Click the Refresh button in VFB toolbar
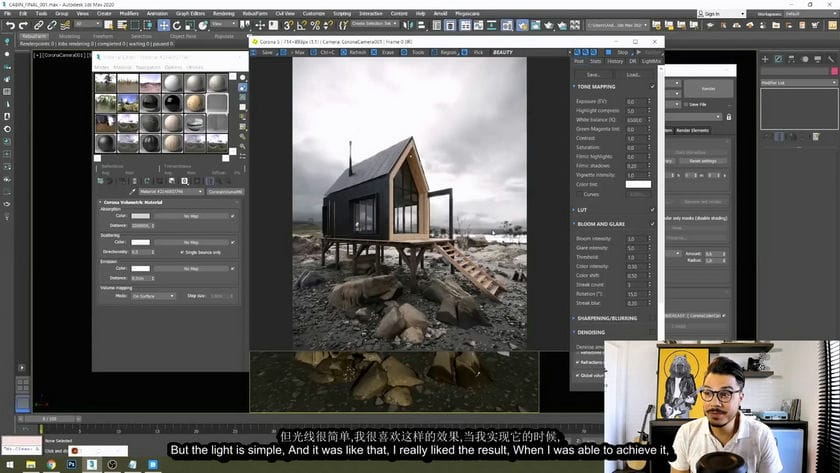Screen dimensions: 840x473 point(357,52)
